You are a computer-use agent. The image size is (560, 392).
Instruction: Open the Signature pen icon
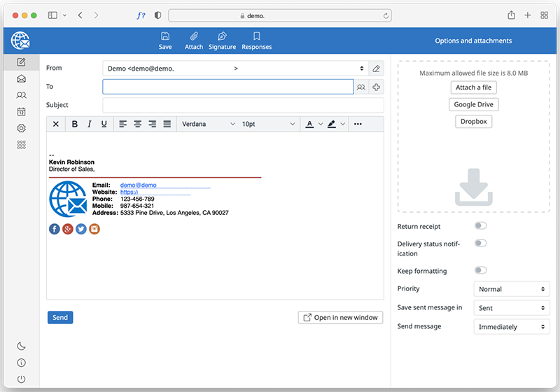click(x=222, y=36)
